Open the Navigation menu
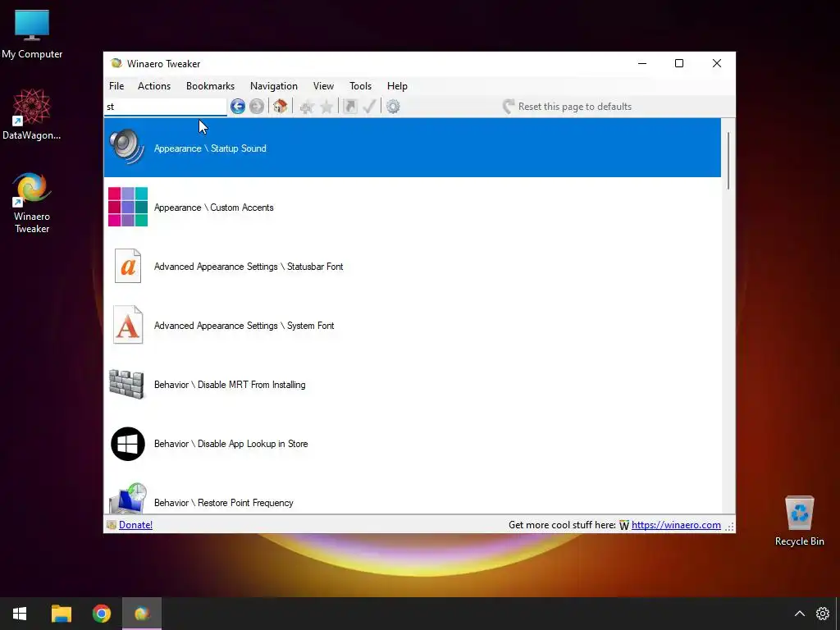The height and width of the screenshot is (630, 840). (274, 85)
